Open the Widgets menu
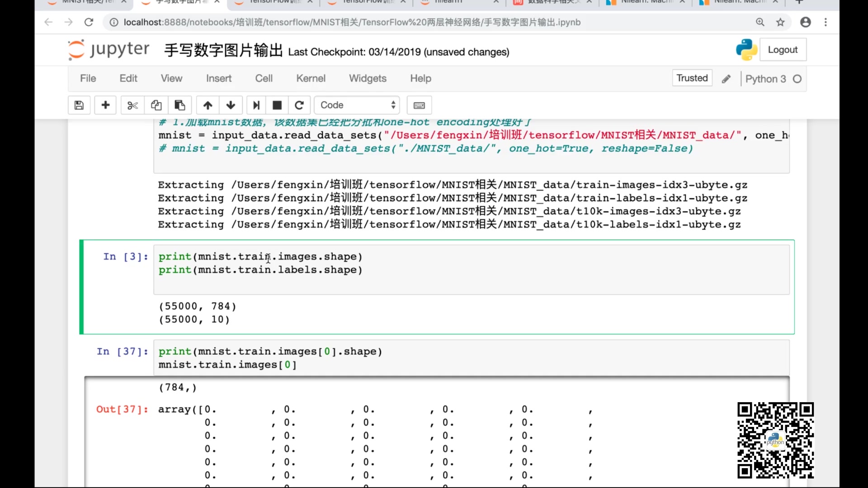This screenshot has width=868, height=488. click(x=368, y=79)
